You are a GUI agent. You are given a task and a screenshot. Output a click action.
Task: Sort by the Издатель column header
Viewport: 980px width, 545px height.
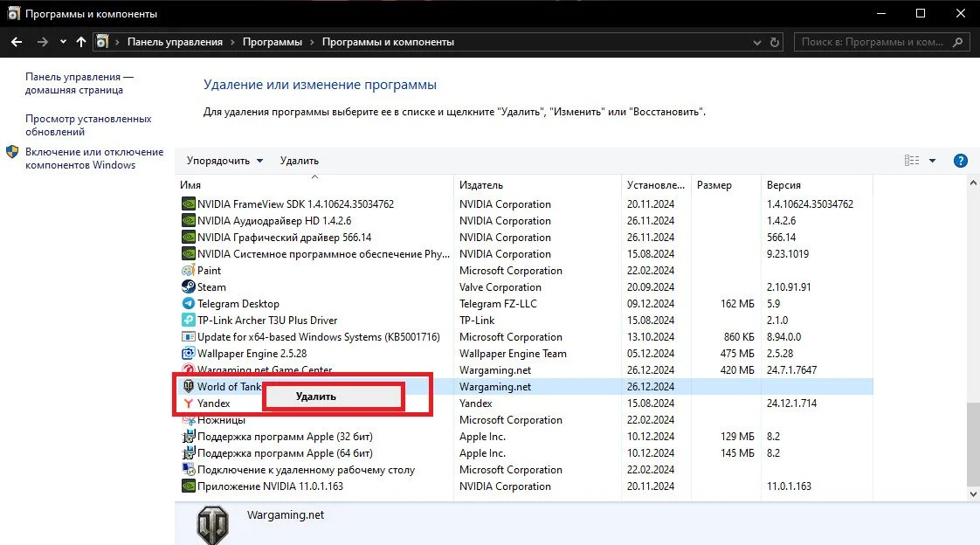[x=537, y=185]
